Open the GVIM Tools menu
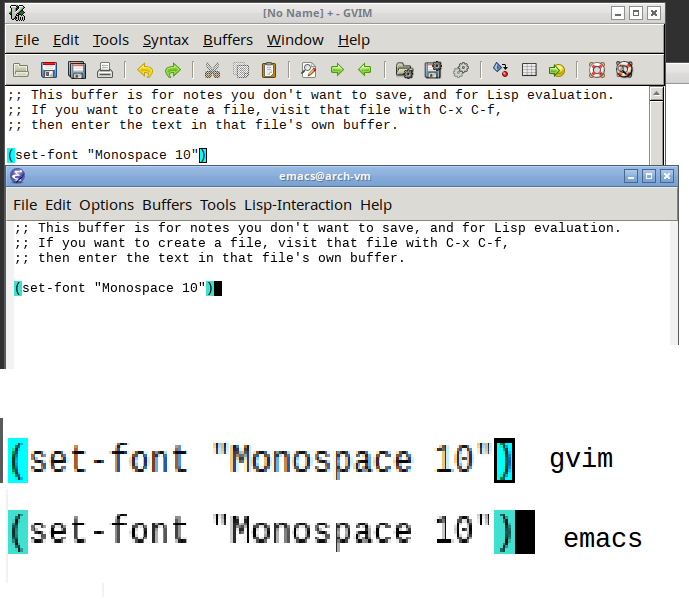689x599 pixels. click(x=111, y=40)
